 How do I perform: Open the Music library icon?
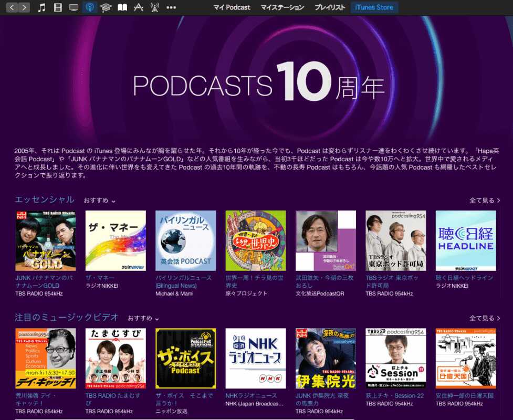(x=42, y=7)
